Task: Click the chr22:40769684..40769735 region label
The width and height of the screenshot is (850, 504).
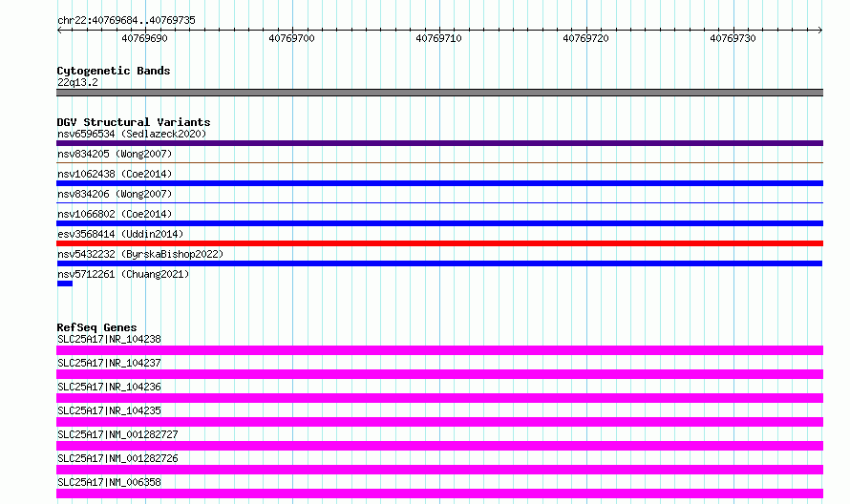Action: pyautogui.click(x=126, y=20)
